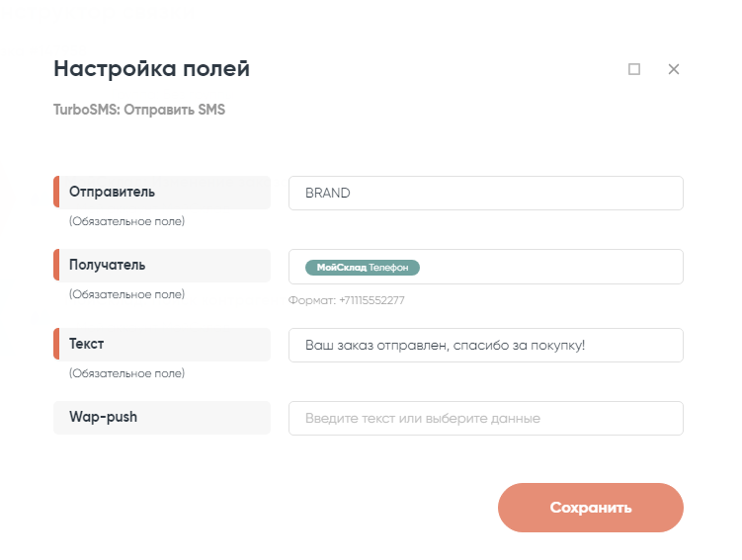The image size is (742, 560).
Task: Click the Текст field label
Action: (87, 345)
